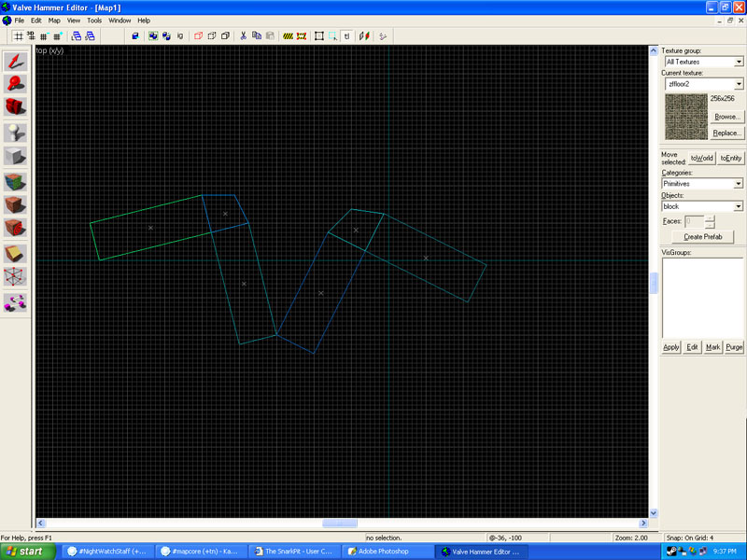Toggle texture lock button in toolbar
This screenshot has height=560, width=747.
click(347, 36)
